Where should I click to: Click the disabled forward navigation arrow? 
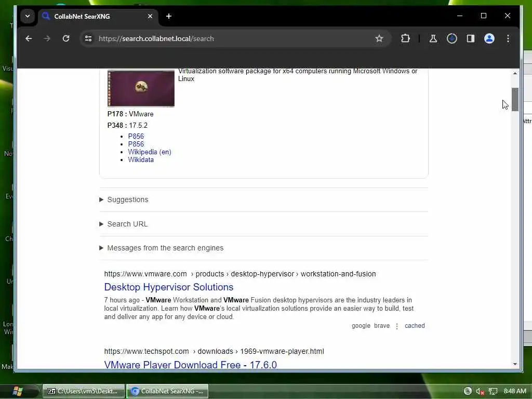(47, 38)
